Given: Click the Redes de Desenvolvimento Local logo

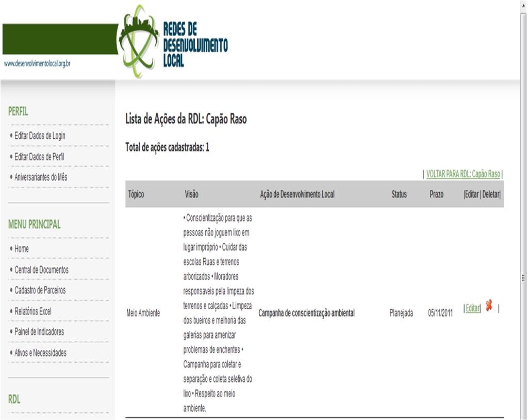Looking at the screenshot, I should [x=173, y=42].
